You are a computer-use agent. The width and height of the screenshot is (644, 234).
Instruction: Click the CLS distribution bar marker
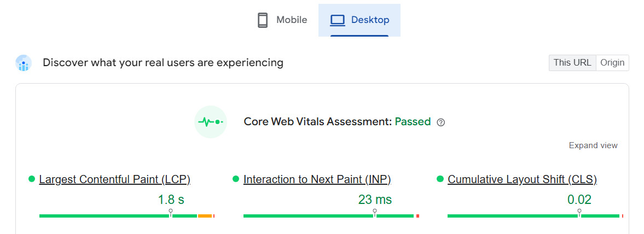579,213
